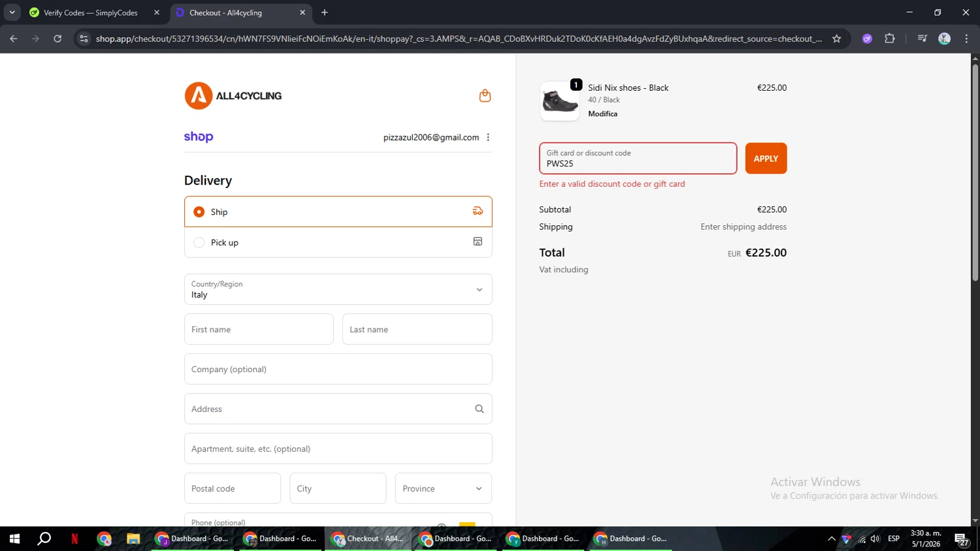
Task: Click the address search magnifier icon
Action: (479, 409)
